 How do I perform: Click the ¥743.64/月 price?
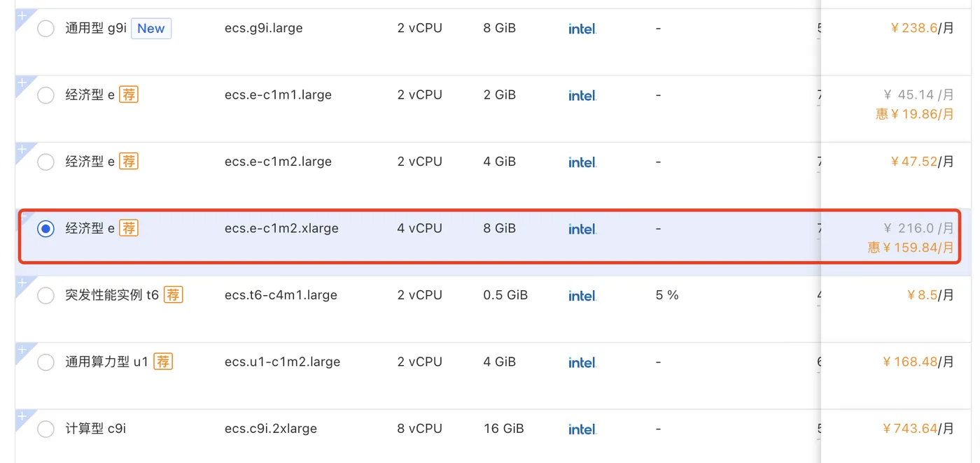coord(918,429)
